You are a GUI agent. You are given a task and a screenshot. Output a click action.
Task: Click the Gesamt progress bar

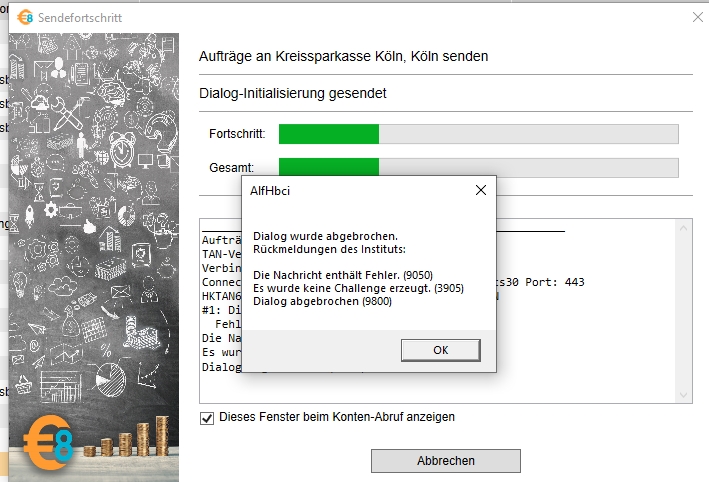tap(478, 167)
